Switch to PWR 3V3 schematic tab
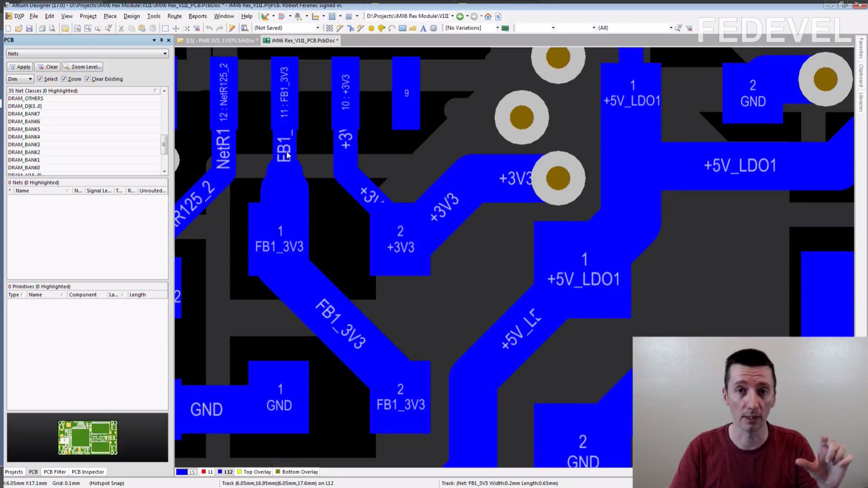This screenshot has height=488, width=868. tap(219, 41)
